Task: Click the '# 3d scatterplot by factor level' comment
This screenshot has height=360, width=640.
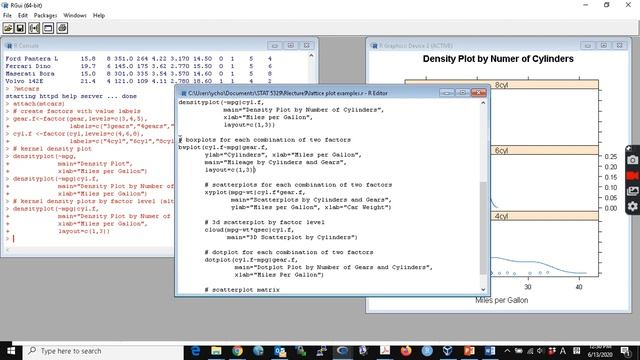Action: (265, 222)
